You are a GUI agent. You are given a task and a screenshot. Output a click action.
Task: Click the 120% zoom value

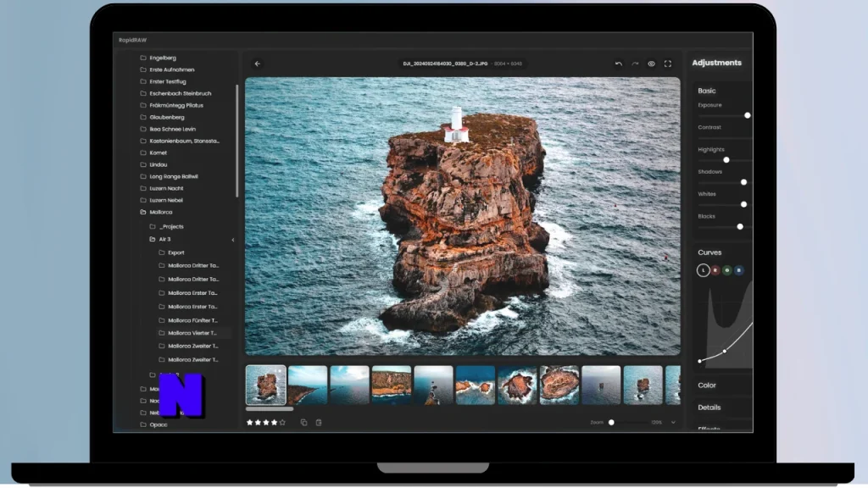click(657, 422)
